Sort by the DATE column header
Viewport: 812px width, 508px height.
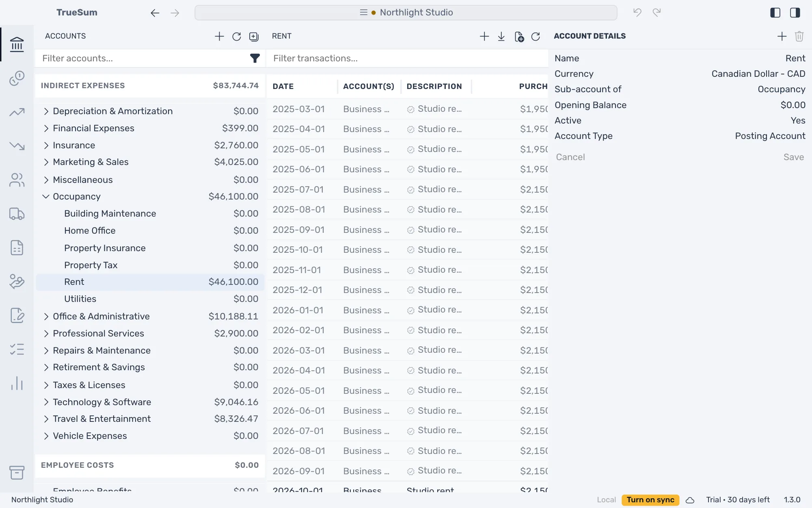pyautogui.click(x=283, y=86)
